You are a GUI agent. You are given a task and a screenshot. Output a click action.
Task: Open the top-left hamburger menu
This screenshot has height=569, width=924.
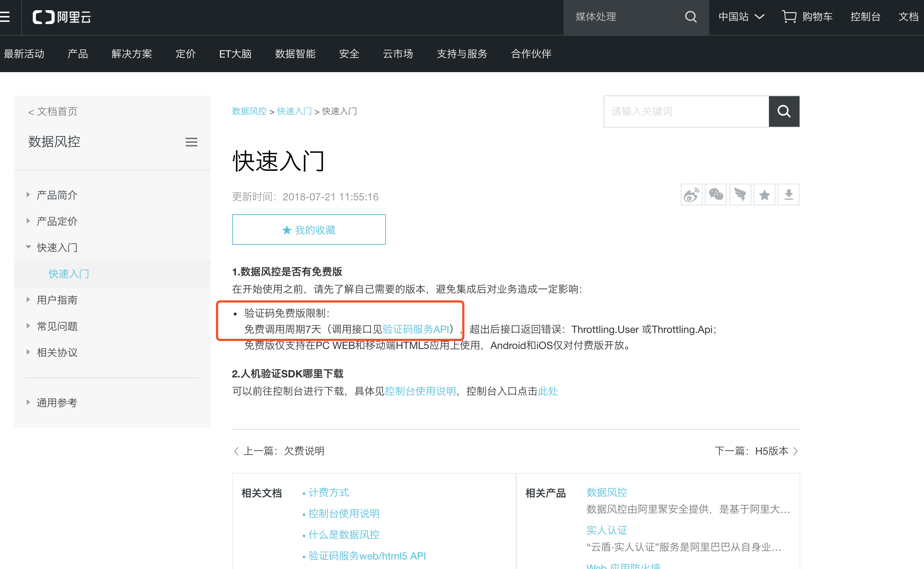pyautogui.click(x=4, y=17)
